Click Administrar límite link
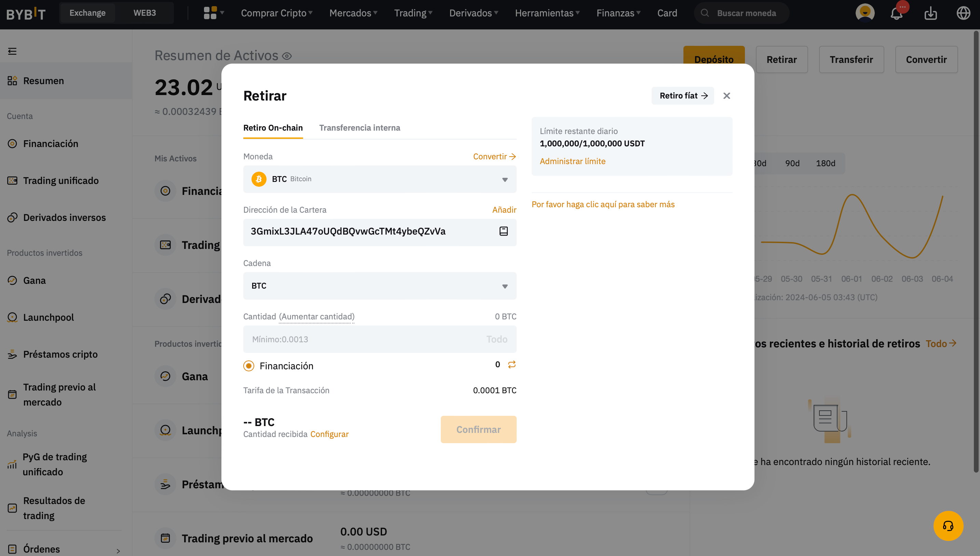The height and width of the screenshot is (556, 980). click(572, 161)
